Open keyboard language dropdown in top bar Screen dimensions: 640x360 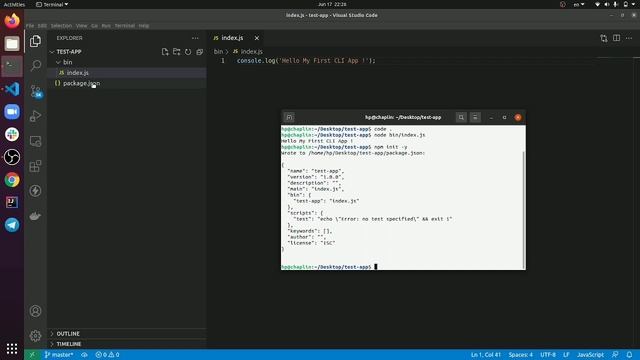[x=579, y=4]
